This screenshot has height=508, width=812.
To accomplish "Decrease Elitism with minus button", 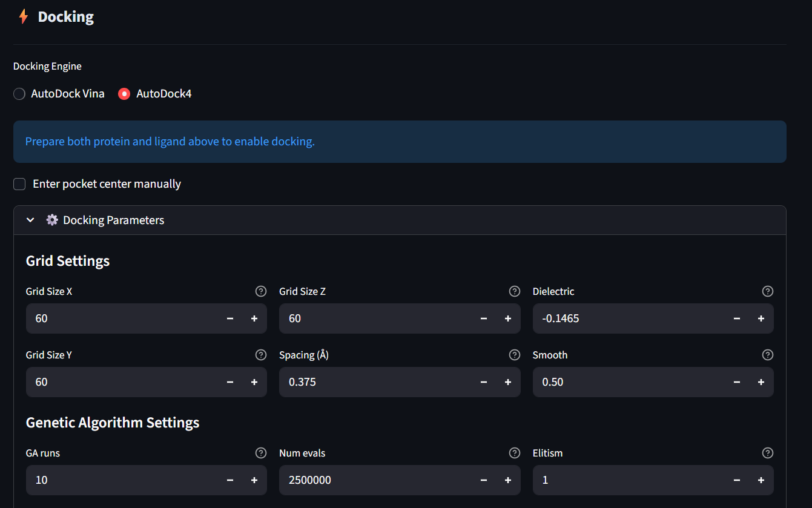I will pos(737,480).
